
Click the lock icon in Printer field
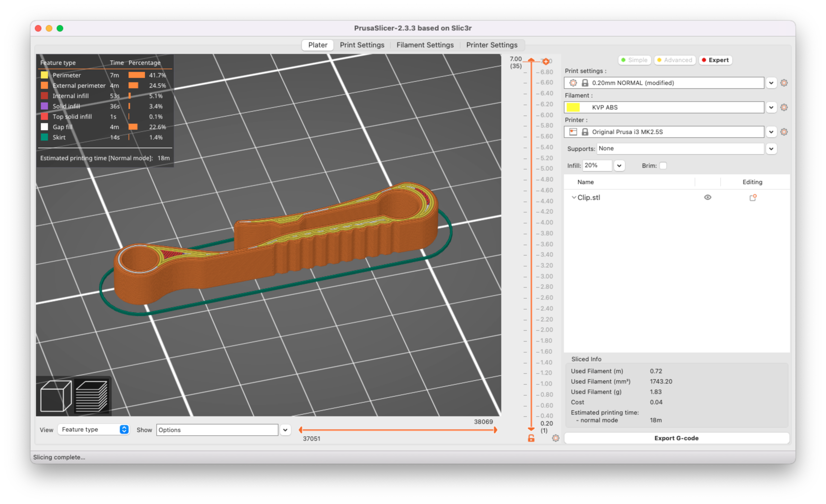(x=585, y=132)
